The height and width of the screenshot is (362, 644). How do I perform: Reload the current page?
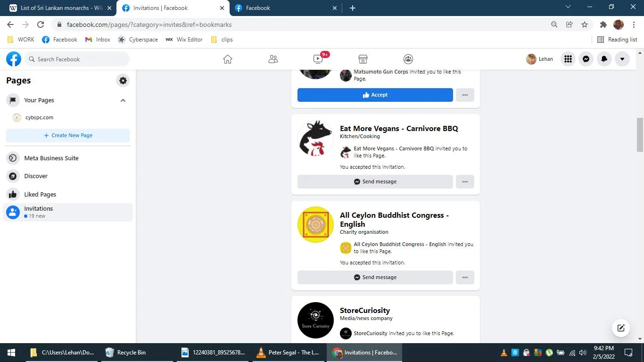pos(41,25)
